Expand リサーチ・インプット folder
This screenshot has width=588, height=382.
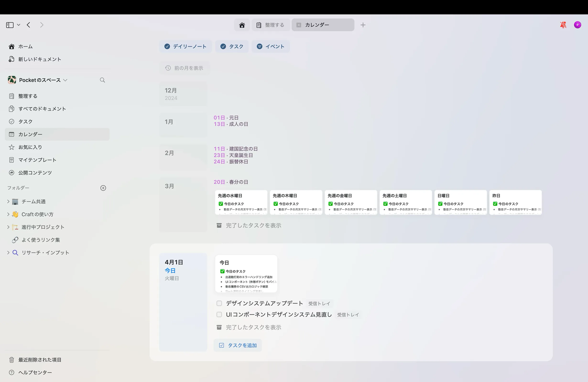pos(8,252)
